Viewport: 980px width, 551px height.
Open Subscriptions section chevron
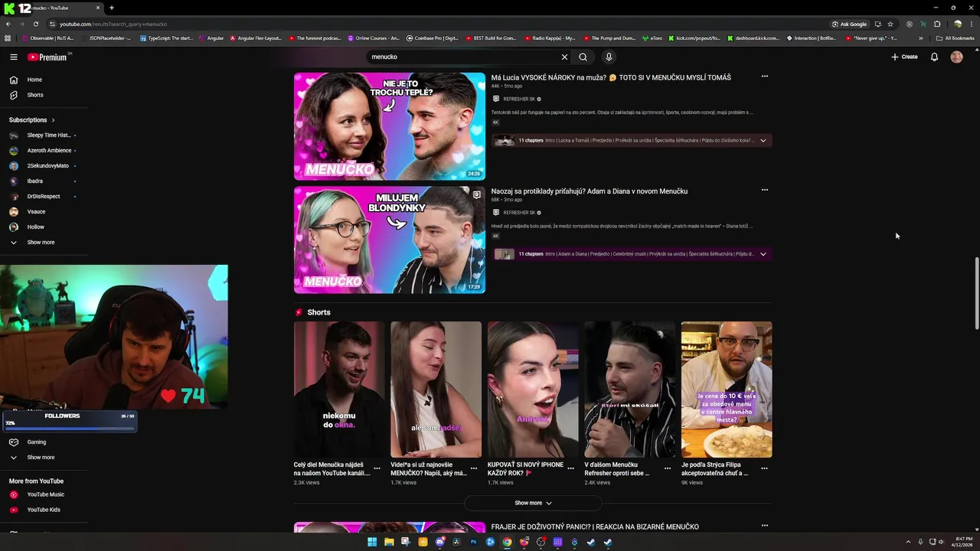[53, 120]
